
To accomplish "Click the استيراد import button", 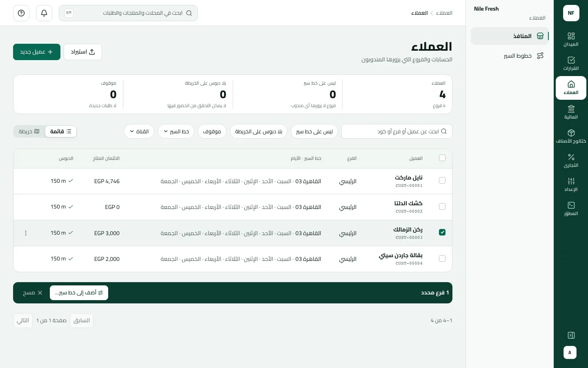I will coord(83,52).
